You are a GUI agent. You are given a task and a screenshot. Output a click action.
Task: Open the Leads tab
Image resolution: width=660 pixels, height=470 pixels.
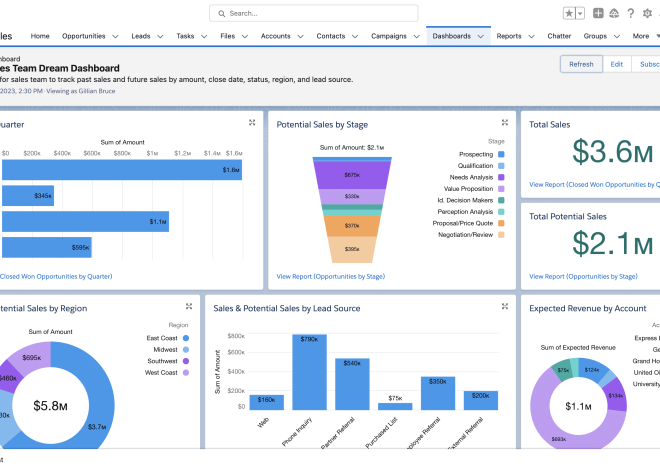[x=141, y=36]
